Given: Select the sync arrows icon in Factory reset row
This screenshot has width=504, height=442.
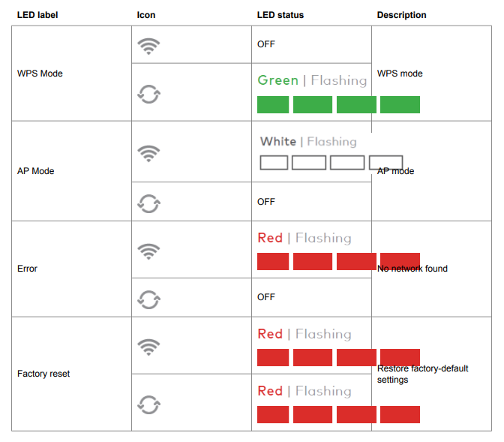Looking at the screenshot, I should point(149,404).
